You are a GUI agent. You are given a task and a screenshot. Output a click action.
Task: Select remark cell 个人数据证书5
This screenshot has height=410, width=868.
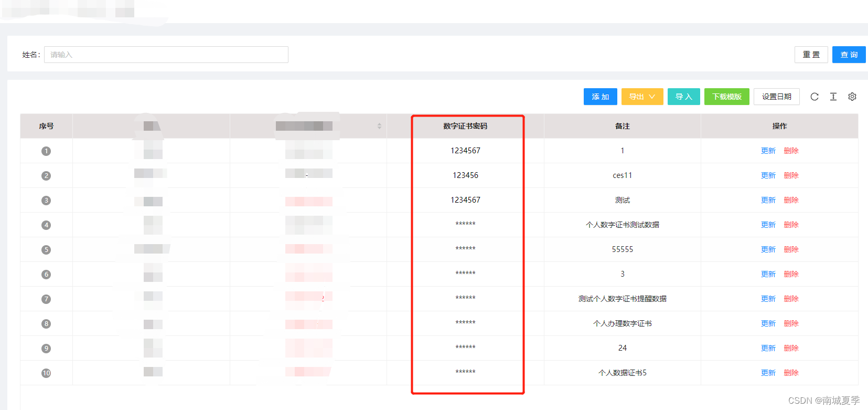click(623, 373)
